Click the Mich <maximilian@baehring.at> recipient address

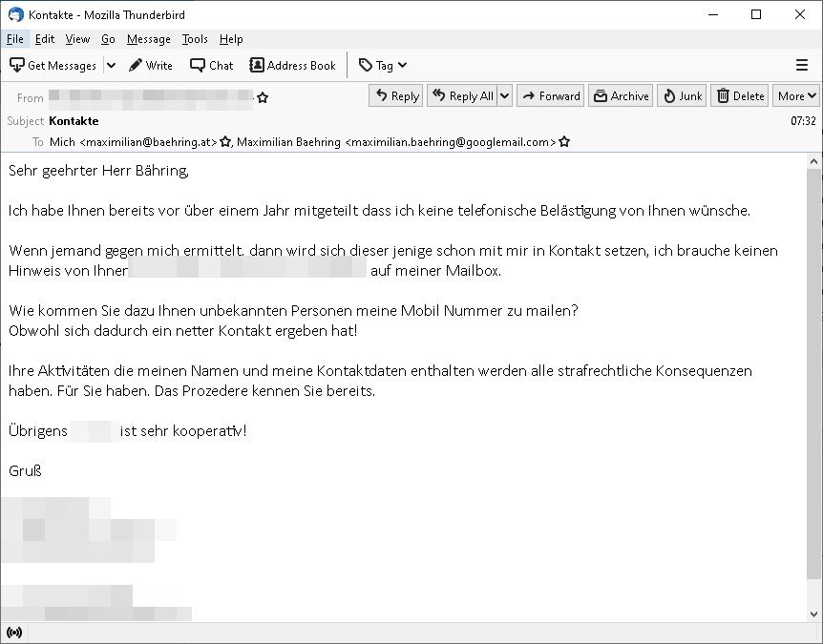pos(134,141)
